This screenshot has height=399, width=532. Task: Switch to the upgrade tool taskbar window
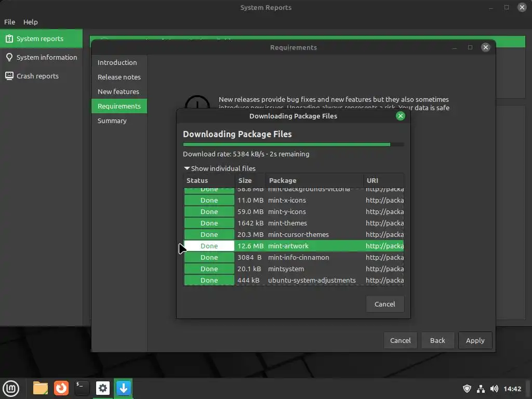click(x=124, y=388)
